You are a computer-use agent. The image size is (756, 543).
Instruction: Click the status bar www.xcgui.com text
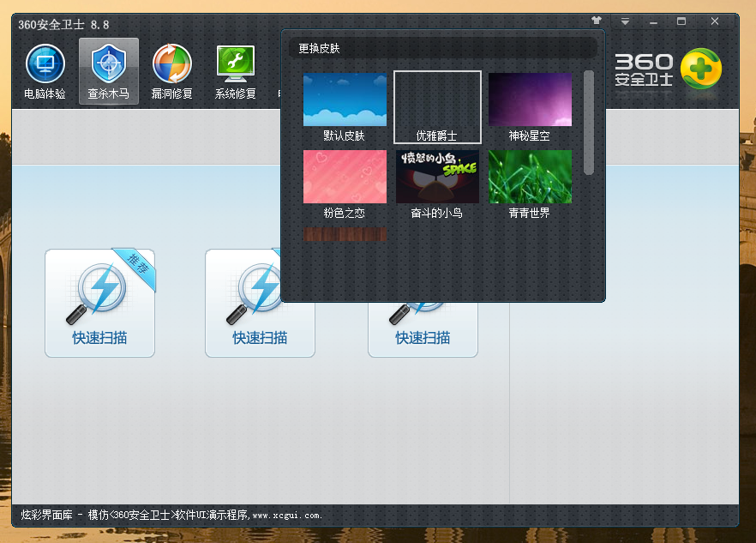286,516
